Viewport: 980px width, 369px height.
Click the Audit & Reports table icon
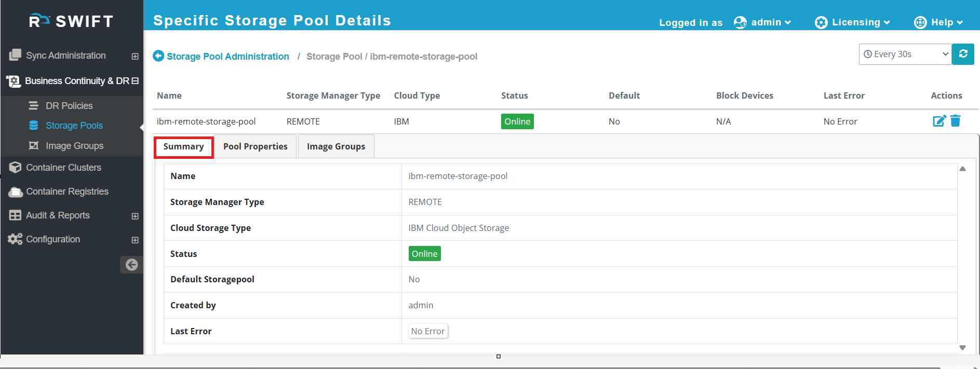15,215
